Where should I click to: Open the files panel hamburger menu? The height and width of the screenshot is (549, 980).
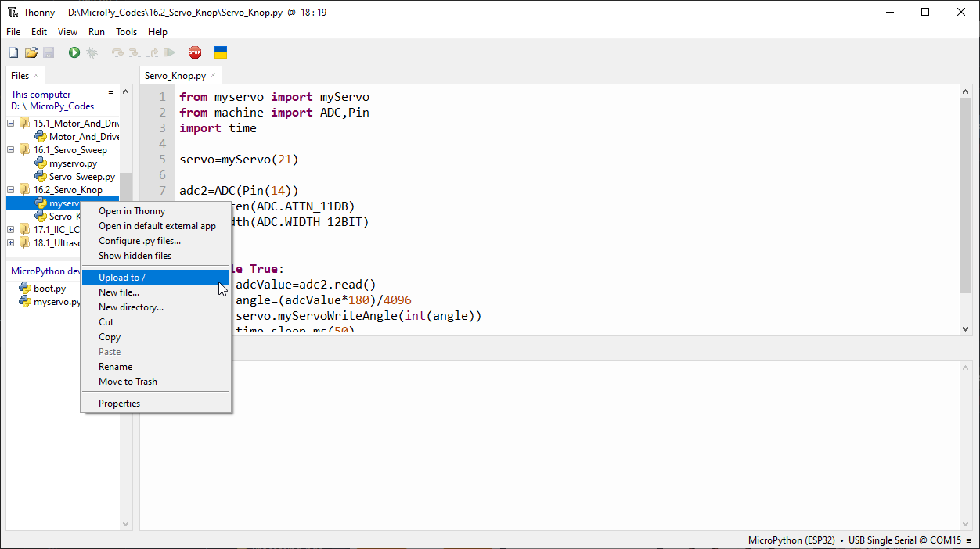[x=111, y=94]
